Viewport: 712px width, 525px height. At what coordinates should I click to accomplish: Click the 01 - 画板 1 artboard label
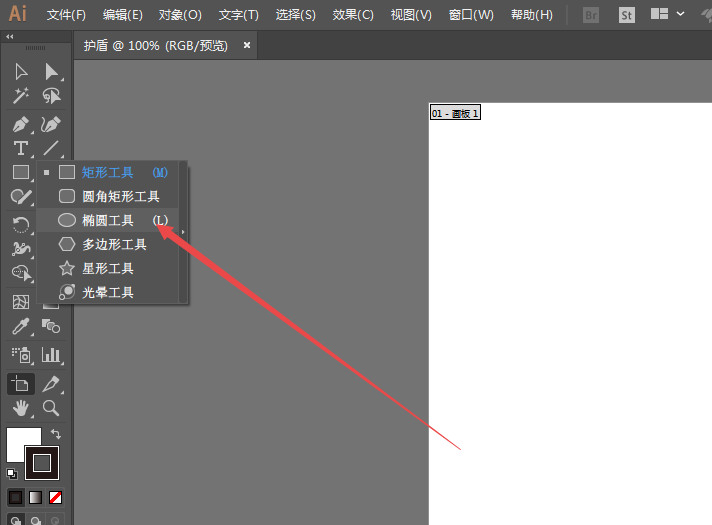[455, 113]
